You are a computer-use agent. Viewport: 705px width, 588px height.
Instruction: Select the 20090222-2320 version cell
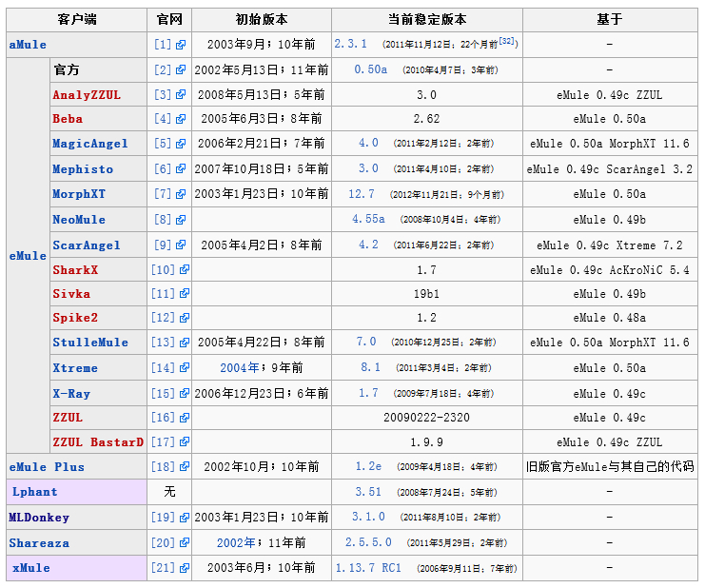pos(426,418)
